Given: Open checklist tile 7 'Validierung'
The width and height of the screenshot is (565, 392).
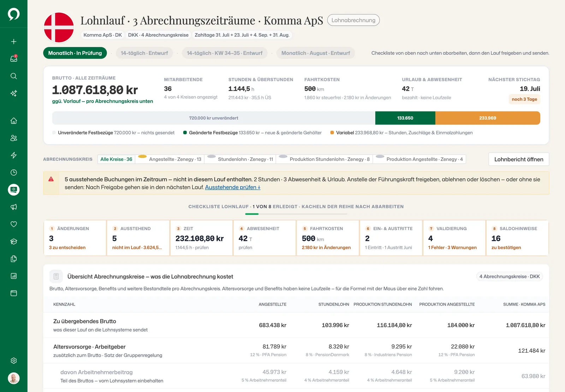Looking at the screenshot, I should pyautogui.click(x=454, y=238).
